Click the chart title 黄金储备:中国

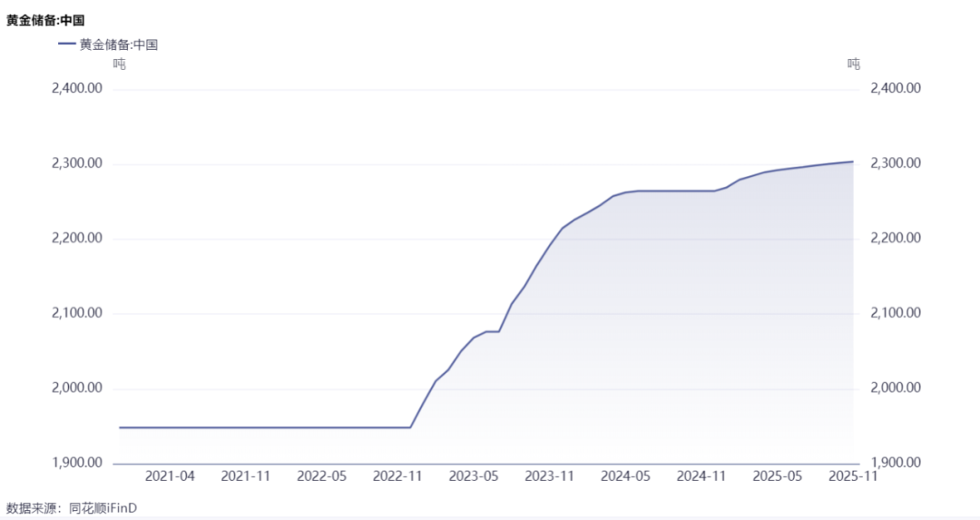point(45,20)
